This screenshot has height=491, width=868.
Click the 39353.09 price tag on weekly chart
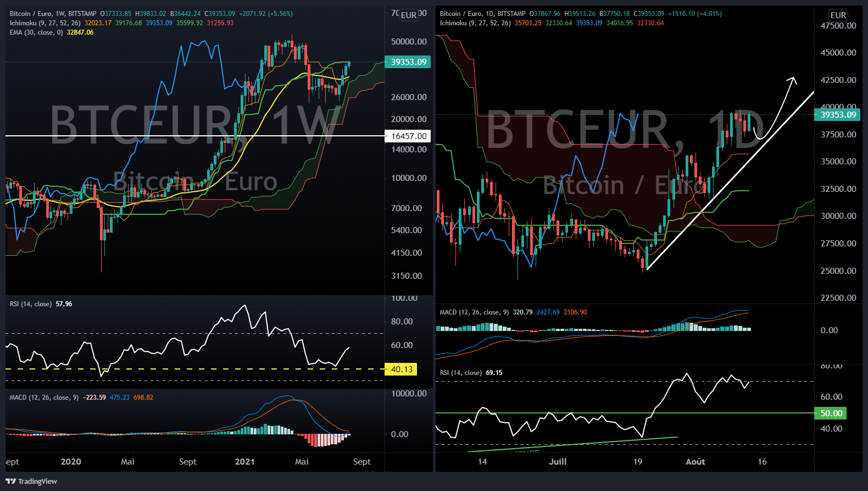click(408, 62)
